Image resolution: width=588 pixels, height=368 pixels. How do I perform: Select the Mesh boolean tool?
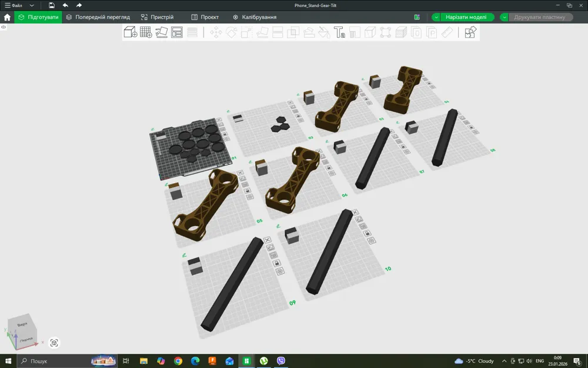pos(293,32)
